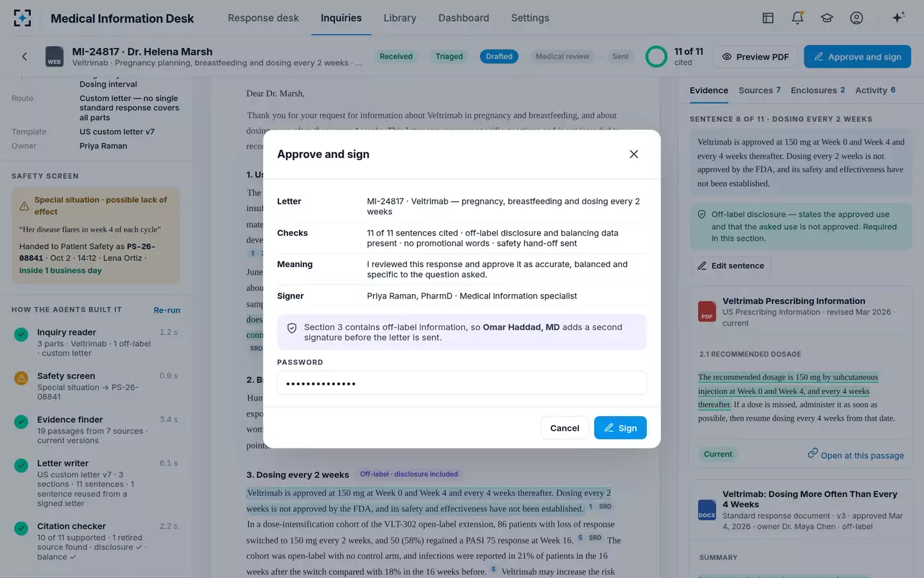The width and height of the screenshot is (924, 578).
Task: Click the Sign button in the dialog
Action: tap(620, 428)
